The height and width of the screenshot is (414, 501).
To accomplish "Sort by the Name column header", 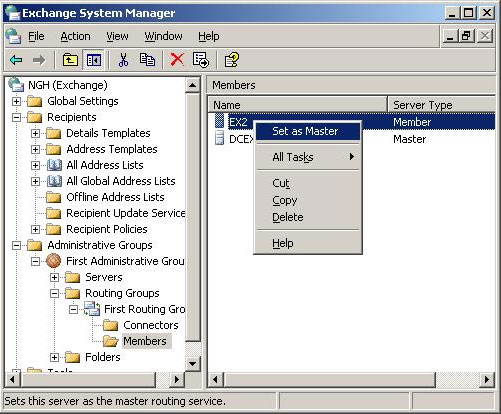I will [297, 105].
